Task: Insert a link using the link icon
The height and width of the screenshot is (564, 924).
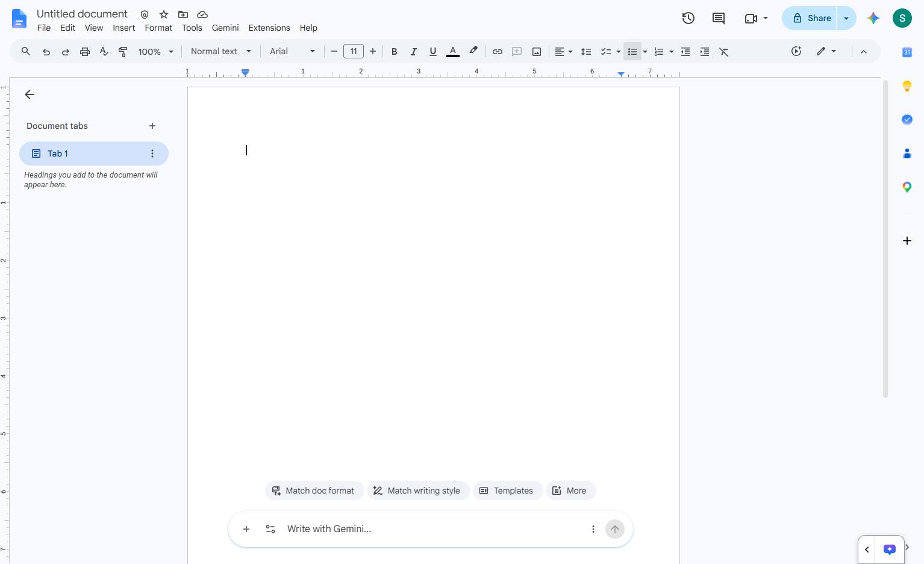Action: 498,52
